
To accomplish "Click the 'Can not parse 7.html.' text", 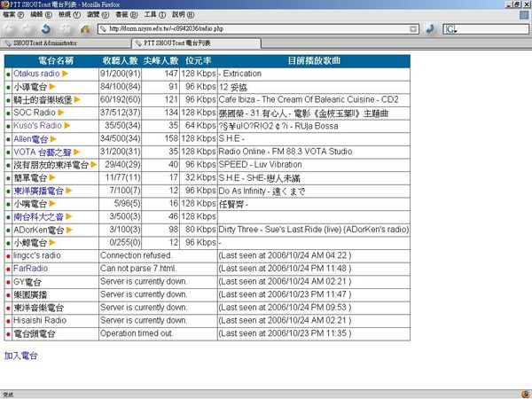I will tap(138, 269).
